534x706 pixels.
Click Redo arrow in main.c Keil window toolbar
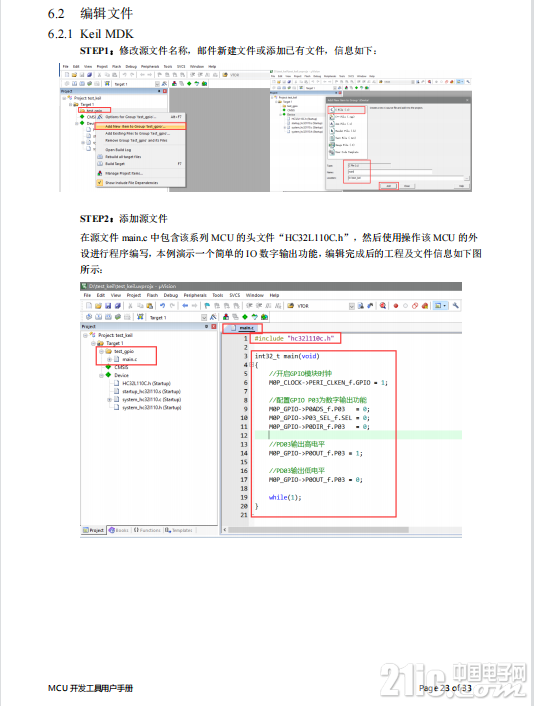click(x=172, y=306)
